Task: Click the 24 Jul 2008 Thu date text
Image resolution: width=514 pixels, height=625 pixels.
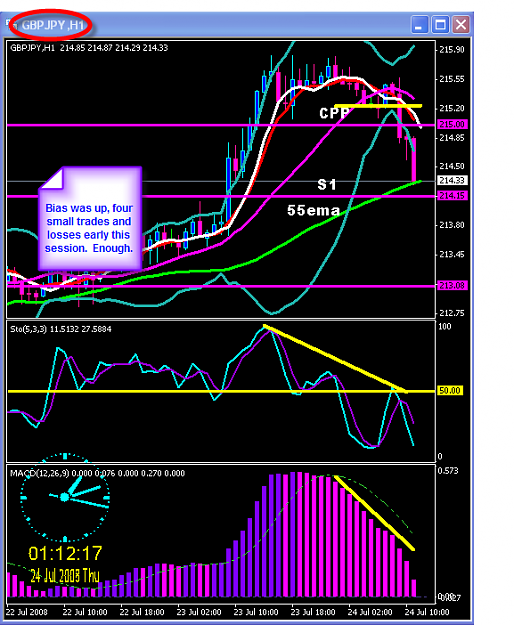Action: click(x=65, y=576)
